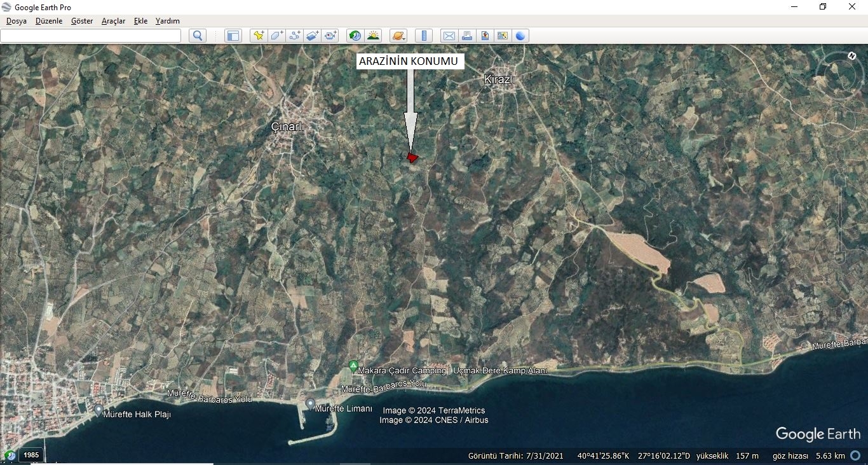
Task: Expand the Ekle menu
Action: tap(140, 21)
